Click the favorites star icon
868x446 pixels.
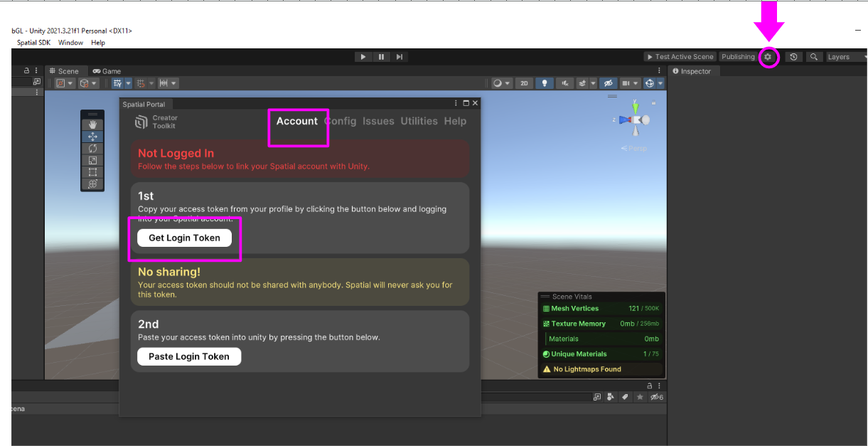click(x=640, y=397)
